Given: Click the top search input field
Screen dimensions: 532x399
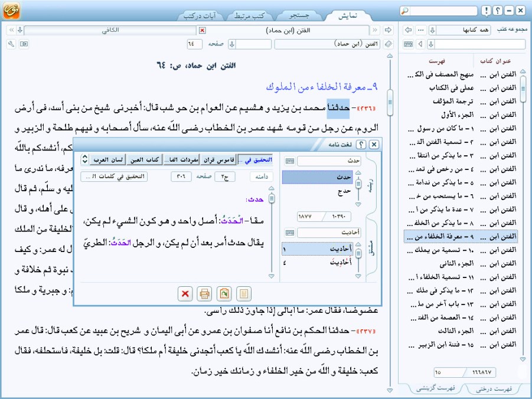Looking at the screenshot, I should coord(443,11).
